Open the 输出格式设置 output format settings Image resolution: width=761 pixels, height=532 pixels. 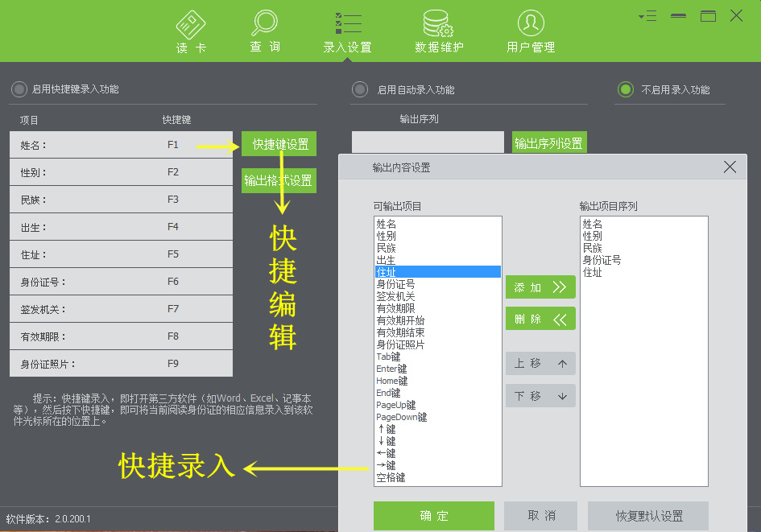coord(279,180)
